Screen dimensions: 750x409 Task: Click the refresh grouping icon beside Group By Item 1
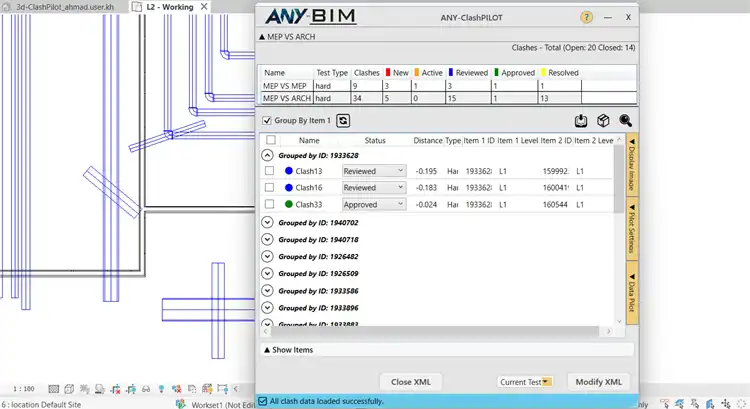[x=343, y=121]
